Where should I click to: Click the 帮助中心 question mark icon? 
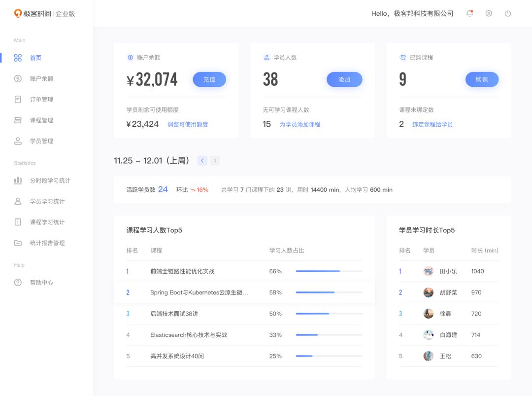18,282
